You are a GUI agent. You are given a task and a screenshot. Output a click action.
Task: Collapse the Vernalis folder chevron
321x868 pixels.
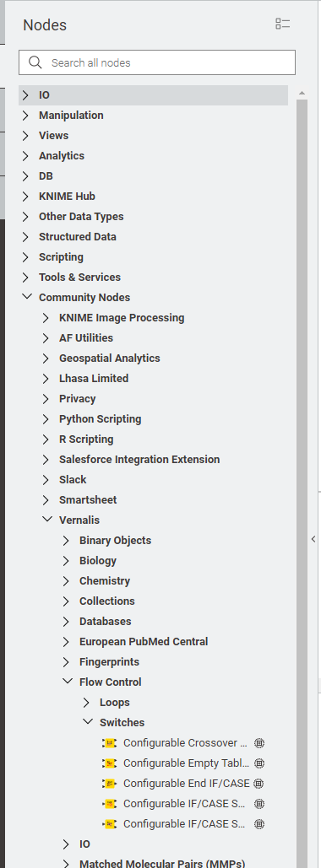(46, 520)
